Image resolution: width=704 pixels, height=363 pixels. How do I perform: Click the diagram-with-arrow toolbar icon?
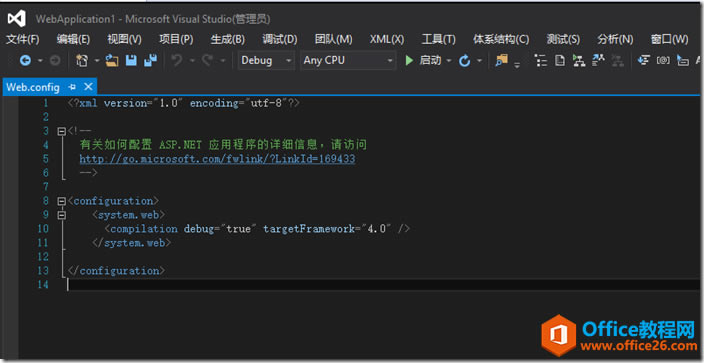(598, 60)
